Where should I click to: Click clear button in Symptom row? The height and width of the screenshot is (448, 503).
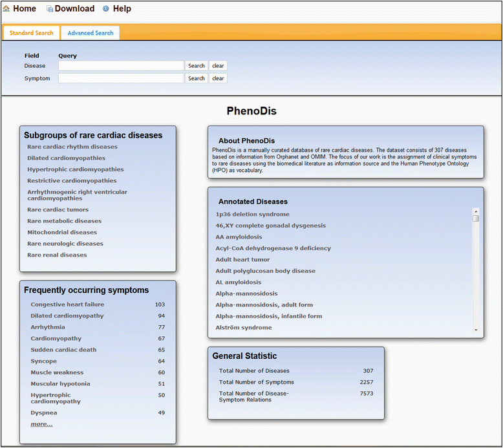pos(218,78)
